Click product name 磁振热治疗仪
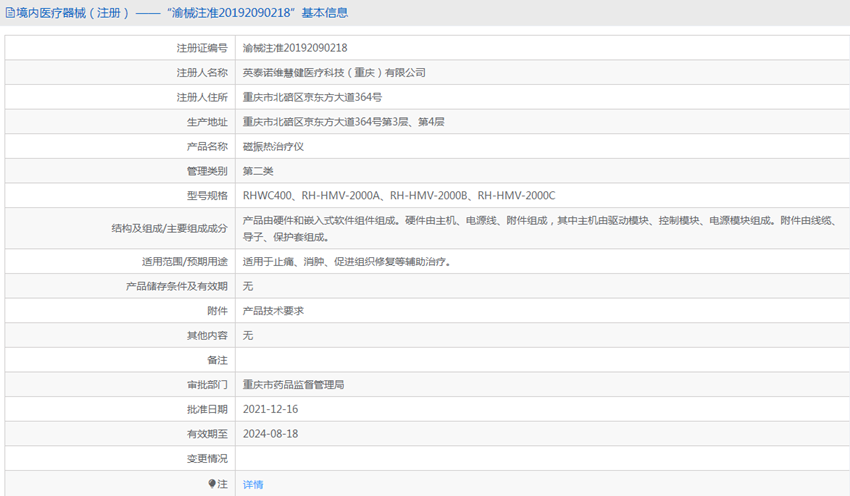 (273, 146)
